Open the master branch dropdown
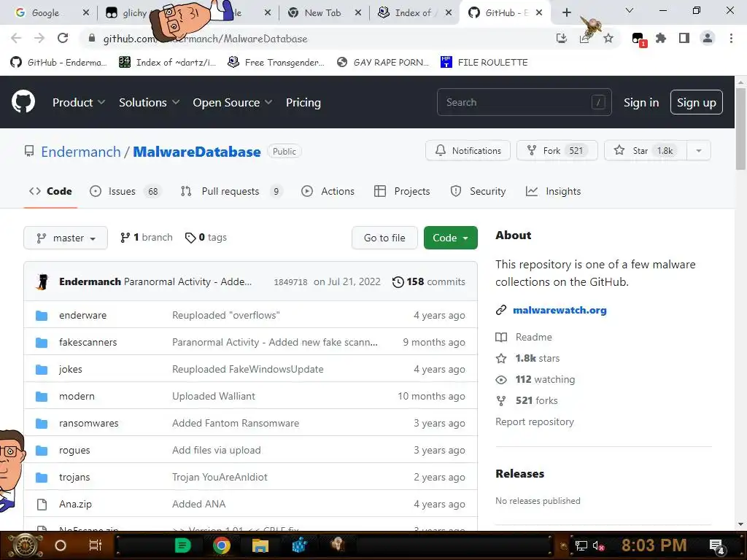 tap(66, 238)
